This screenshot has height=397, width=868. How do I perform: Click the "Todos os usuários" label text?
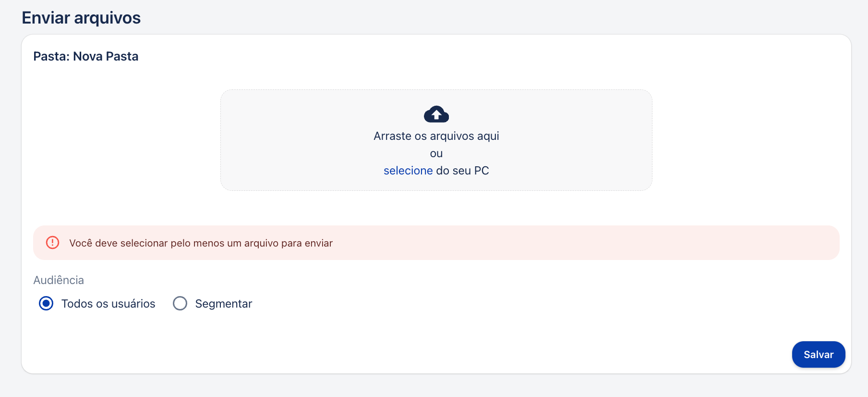point(108,304)
